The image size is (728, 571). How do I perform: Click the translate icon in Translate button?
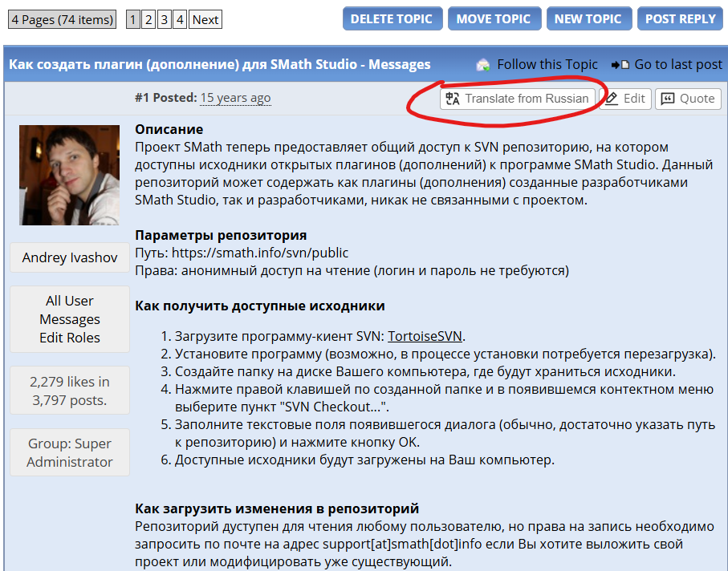click(x=453, y=99)
